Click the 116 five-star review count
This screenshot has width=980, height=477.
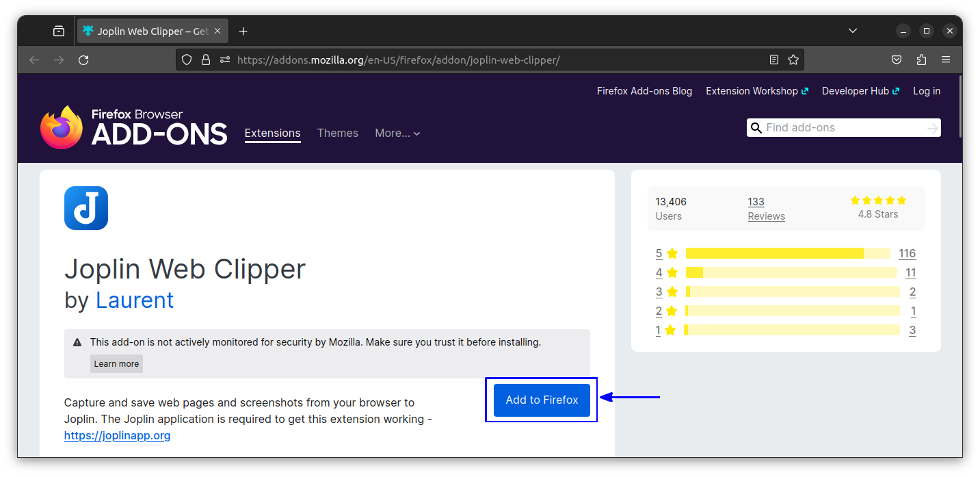point(908,253)
